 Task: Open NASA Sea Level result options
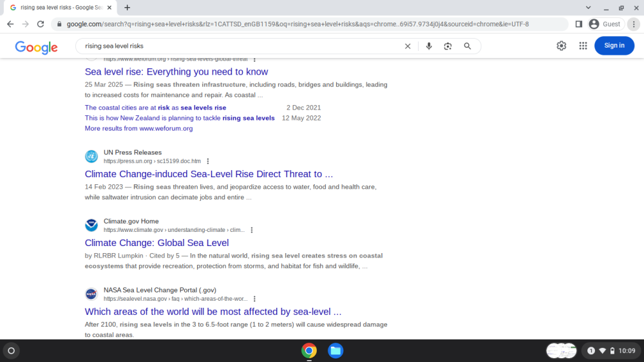coord(254,299)
